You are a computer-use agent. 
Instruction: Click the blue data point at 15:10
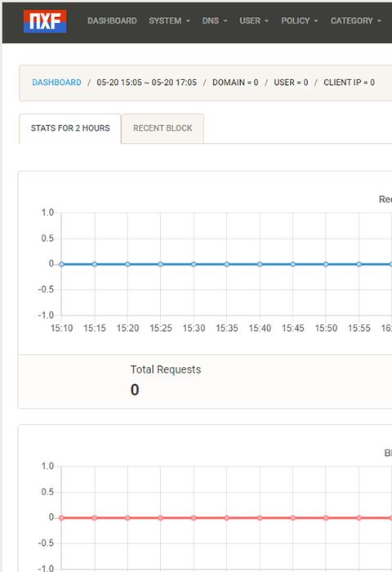[x=61, y=264]
